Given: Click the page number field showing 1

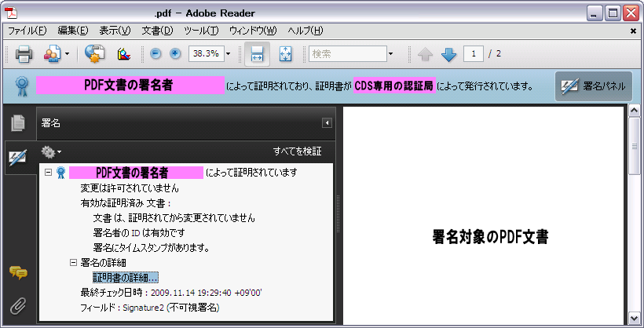Looking at the screenshot, I should tap(474, 54).
